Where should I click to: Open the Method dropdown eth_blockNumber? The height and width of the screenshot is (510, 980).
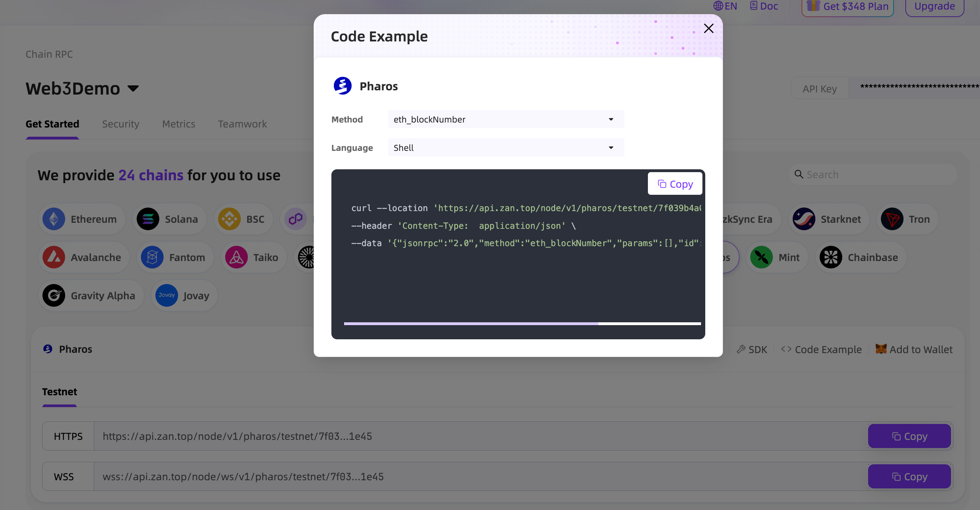pos(506,119)
